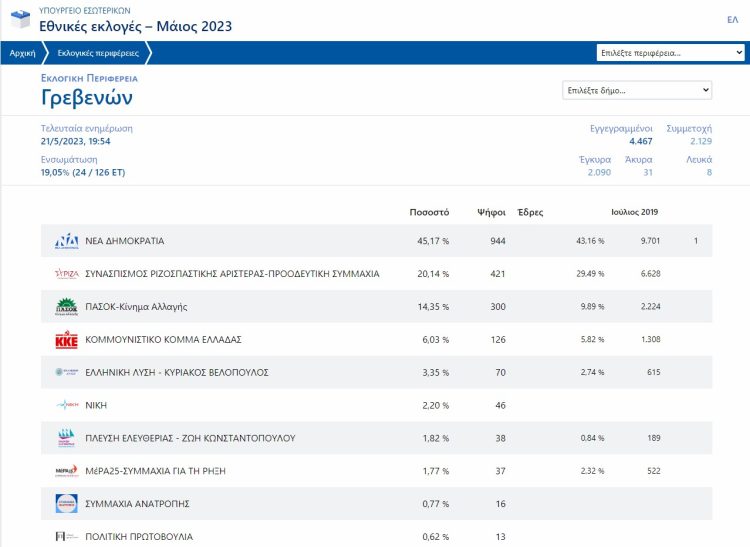Viewport: 750px width, 547px height.
Task: Click the Έγκυρα value 2.090
Action: click(x=599, y=172)
